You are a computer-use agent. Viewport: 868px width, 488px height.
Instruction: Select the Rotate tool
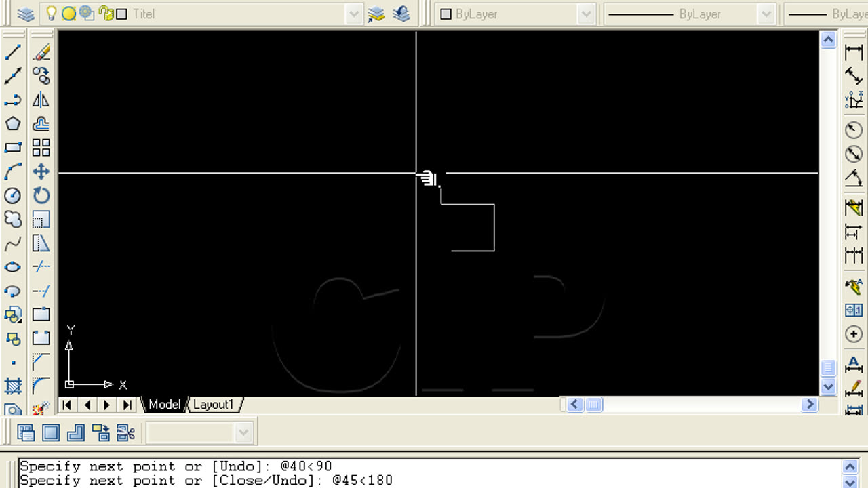(x=41, y=195)
